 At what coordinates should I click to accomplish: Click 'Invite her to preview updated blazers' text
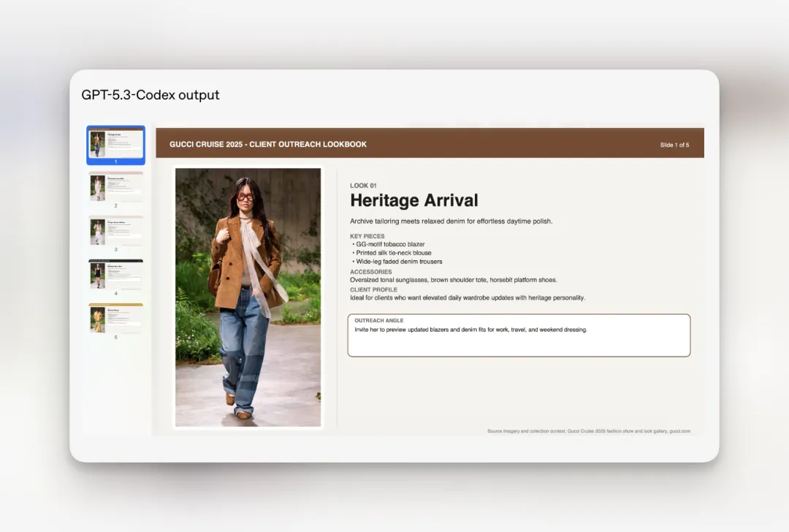471,330
